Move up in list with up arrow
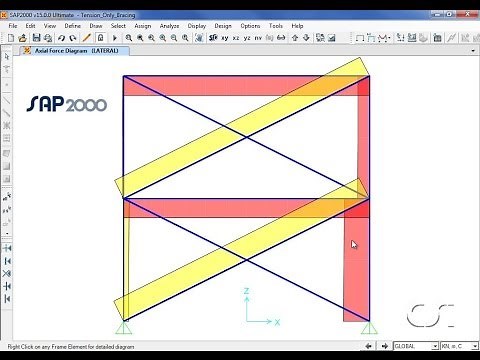 [295, 38]
